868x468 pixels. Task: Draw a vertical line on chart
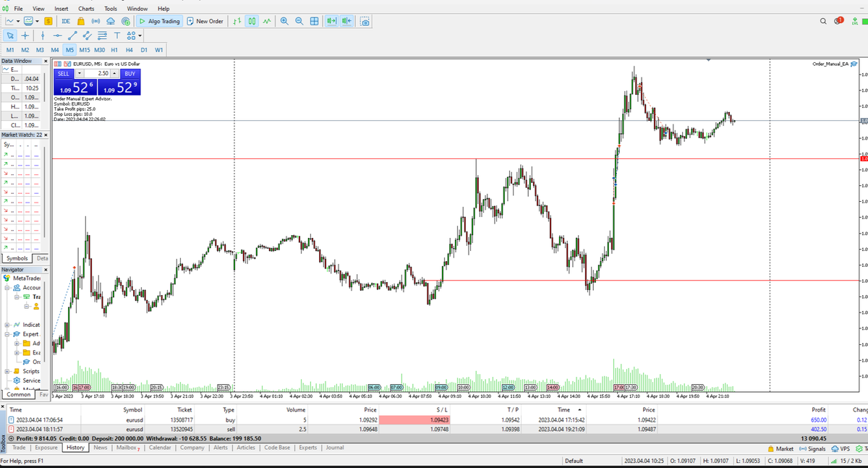coord(43,35)
